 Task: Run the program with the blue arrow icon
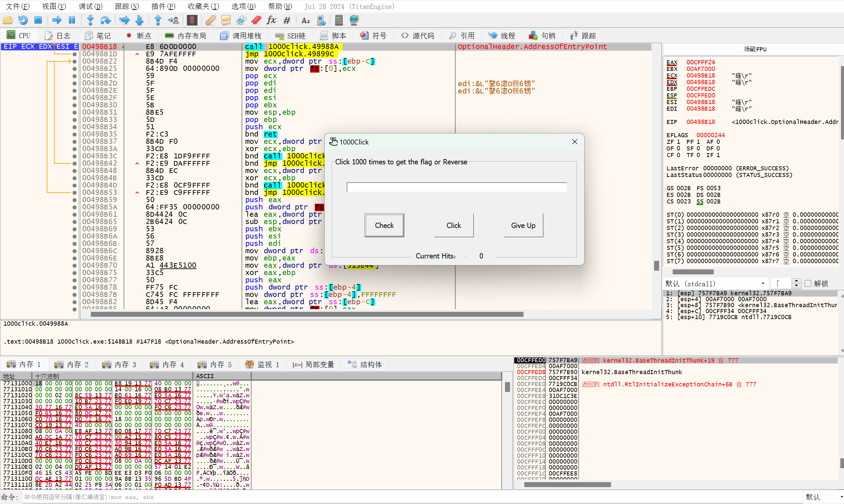click(57, 20)
